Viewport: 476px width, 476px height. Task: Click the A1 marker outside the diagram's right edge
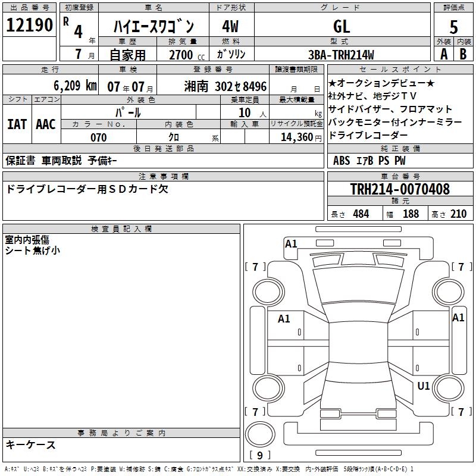coord(458,318)
